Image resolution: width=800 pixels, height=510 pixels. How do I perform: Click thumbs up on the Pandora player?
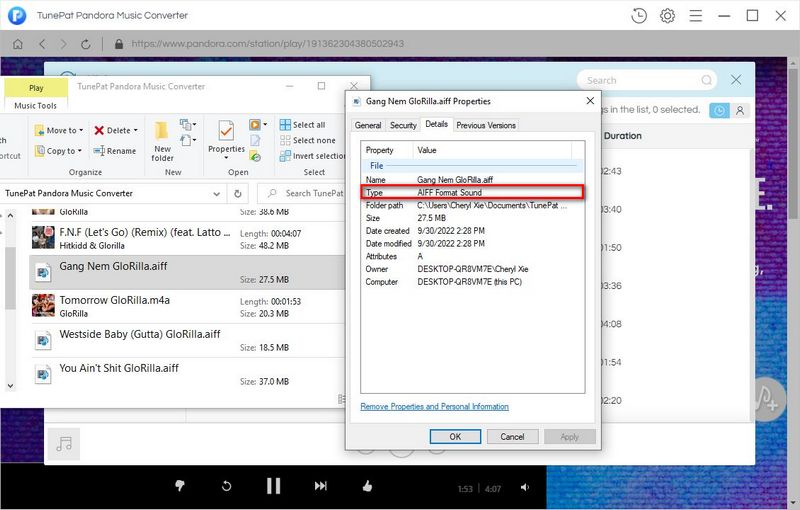pos(367,486)
